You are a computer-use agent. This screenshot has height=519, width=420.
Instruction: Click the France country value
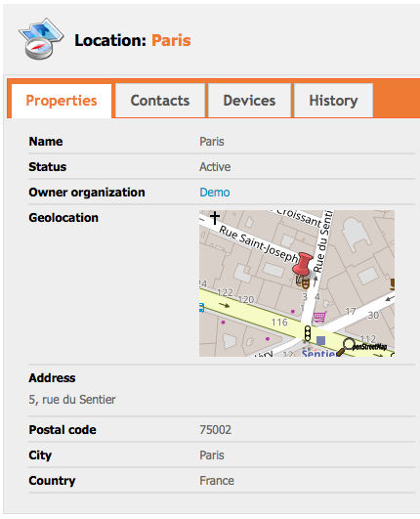217,481
